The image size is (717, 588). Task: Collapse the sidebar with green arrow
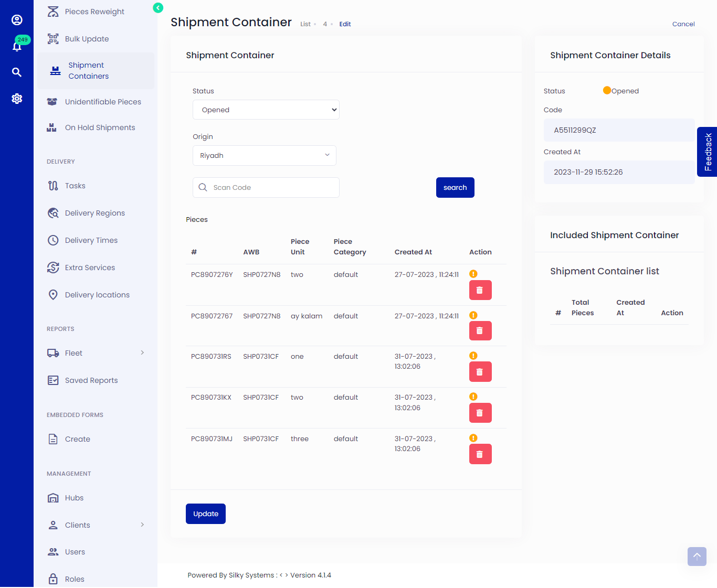click(158, 8)
